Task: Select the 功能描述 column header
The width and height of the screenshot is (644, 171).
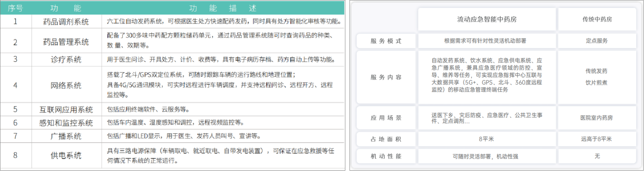Action: click(x=223, y=8)
